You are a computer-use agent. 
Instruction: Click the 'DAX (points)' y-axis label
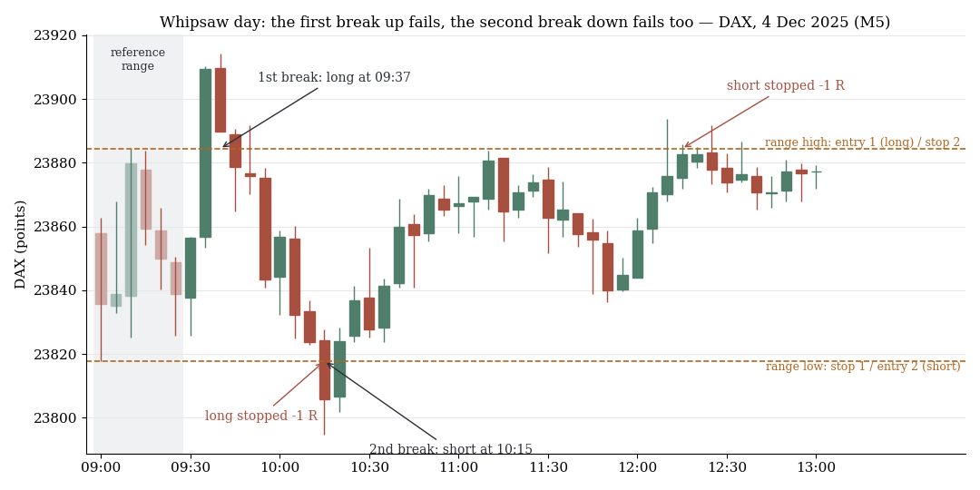click(20, 244)
